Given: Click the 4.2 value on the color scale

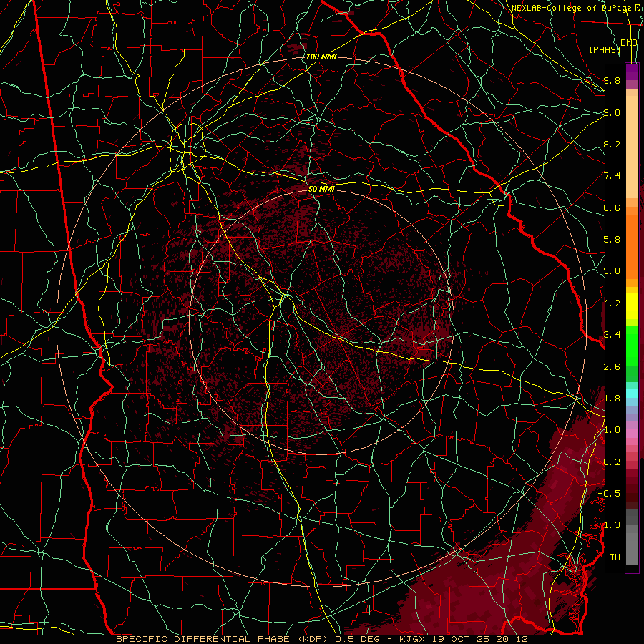Looking at the screenshot, I should (x=612, y=303).
